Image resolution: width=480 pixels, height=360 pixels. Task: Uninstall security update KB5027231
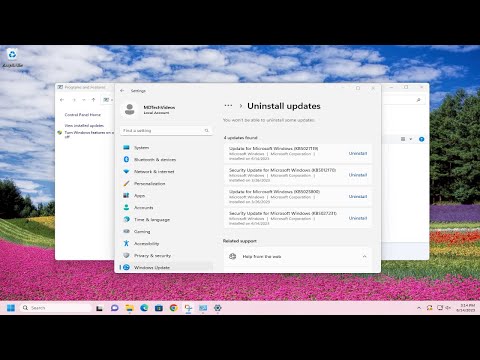[x=358, y=218]
